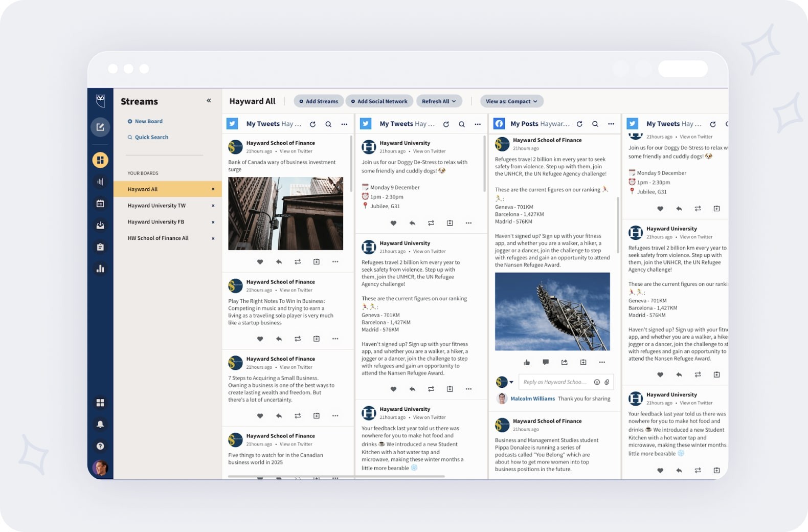This screenshot has width=808, height=532.
Task: Like the Bank of Canada tweet
Action: point(260,262)
